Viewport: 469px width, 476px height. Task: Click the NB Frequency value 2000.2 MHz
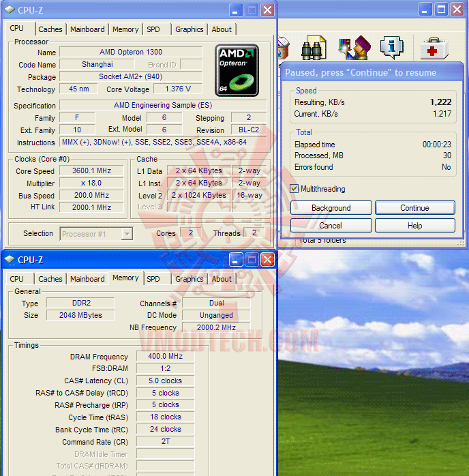point(216,327)
